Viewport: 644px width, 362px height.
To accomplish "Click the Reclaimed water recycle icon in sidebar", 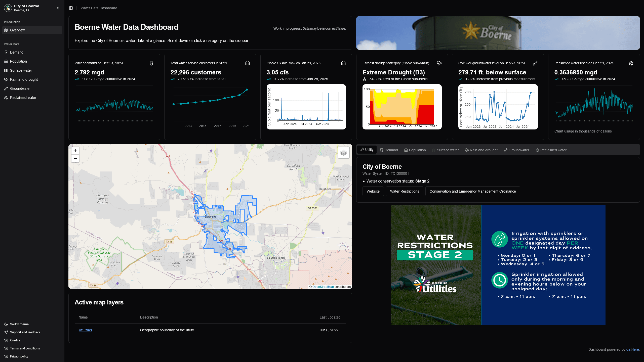I will coord(6,98).
